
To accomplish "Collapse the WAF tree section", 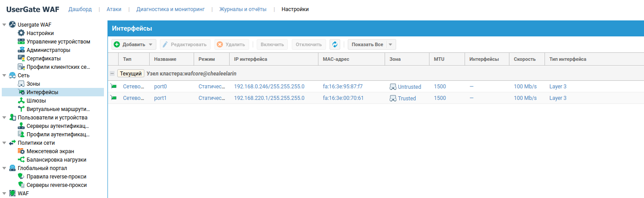I will [x=4, y=193].
